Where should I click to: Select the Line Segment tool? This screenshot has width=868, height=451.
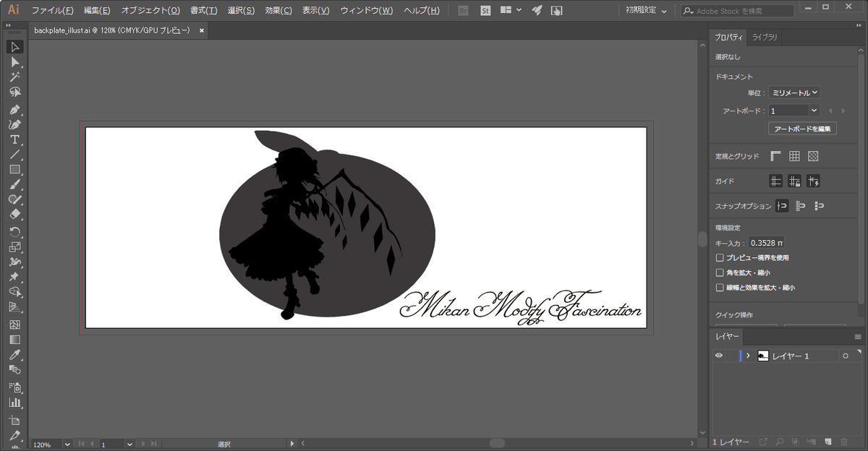click(x=14, y=155)
